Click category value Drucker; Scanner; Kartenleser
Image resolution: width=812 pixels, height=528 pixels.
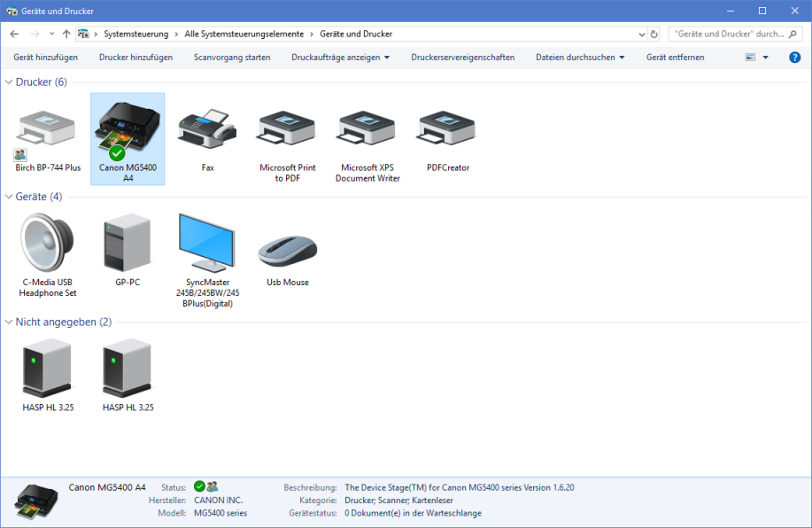[398, 501]
